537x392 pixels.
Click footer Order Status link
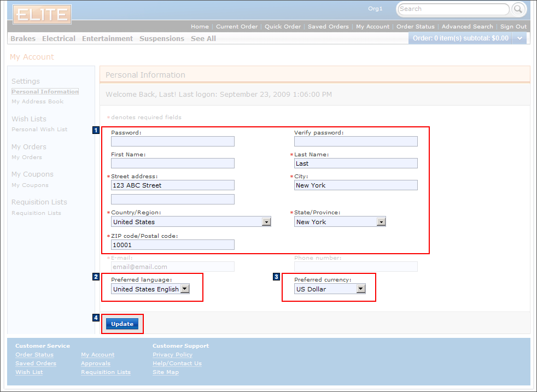pyautogui.click(x=34, y=355)
